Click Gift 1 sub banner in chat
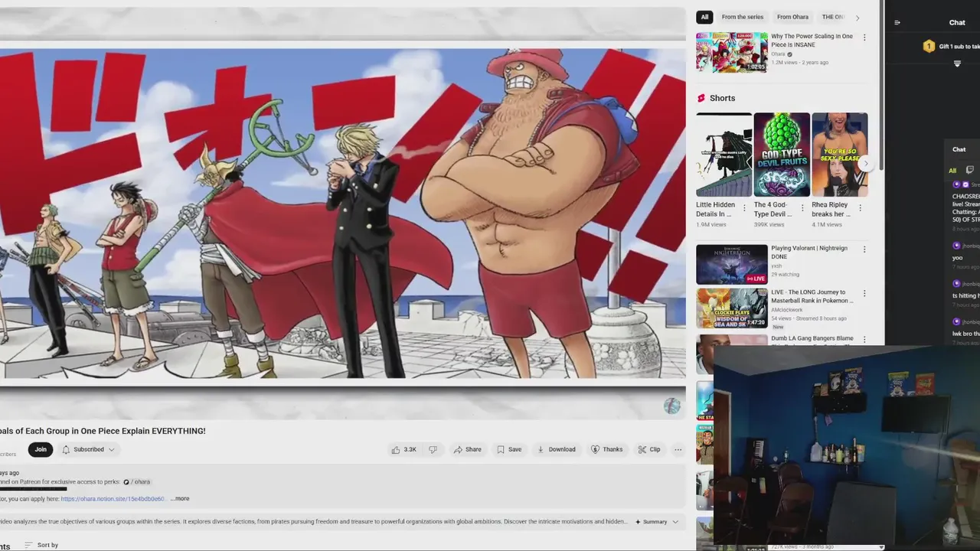 tap(951, 47)
